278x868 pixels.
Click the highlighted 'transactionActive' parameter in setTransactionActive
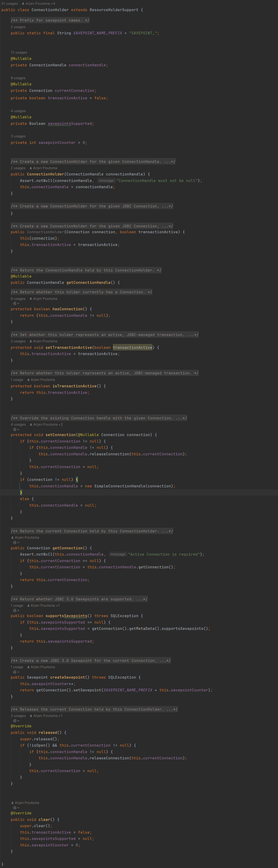coord(133,347)
